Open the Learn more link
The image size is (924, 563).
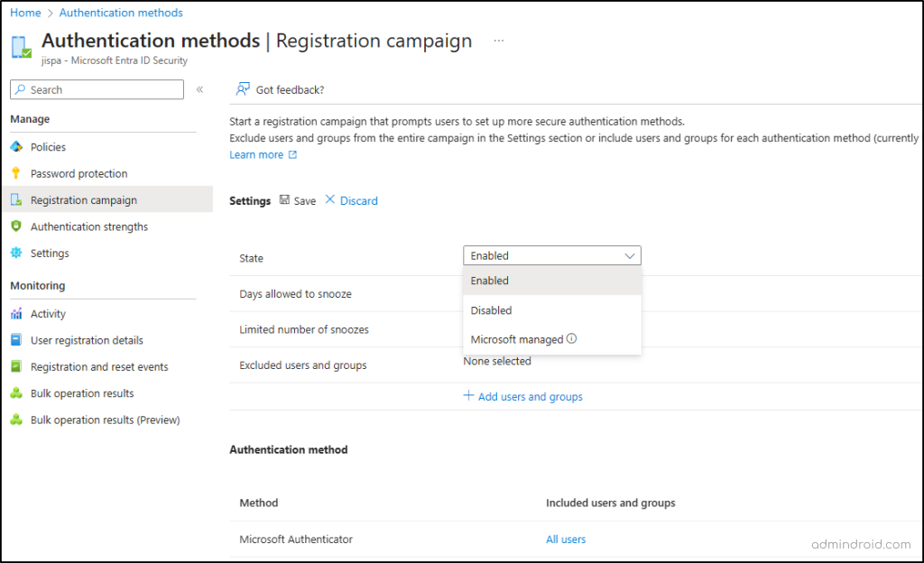[x=255, y=154]
